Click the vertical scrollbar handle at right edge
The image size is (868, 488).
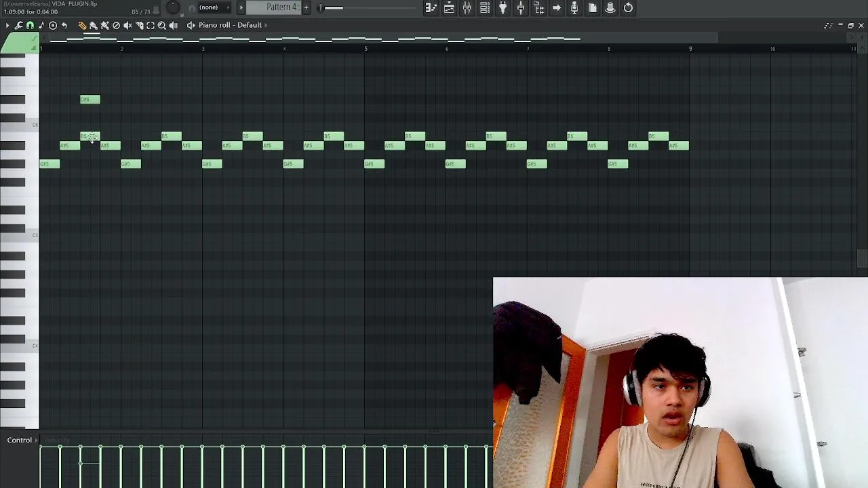tap(862, 258)
